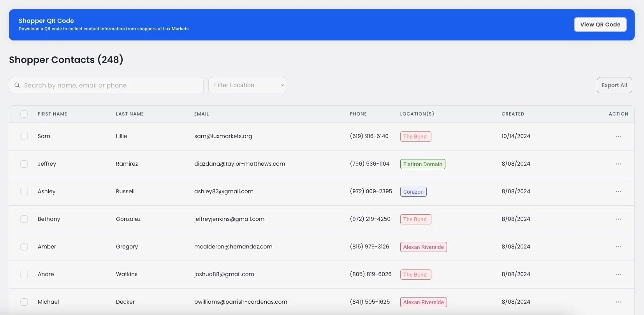The image size is (644, 315).
Task: Click the search magnifier icon
Action: (x=17, y=85)
